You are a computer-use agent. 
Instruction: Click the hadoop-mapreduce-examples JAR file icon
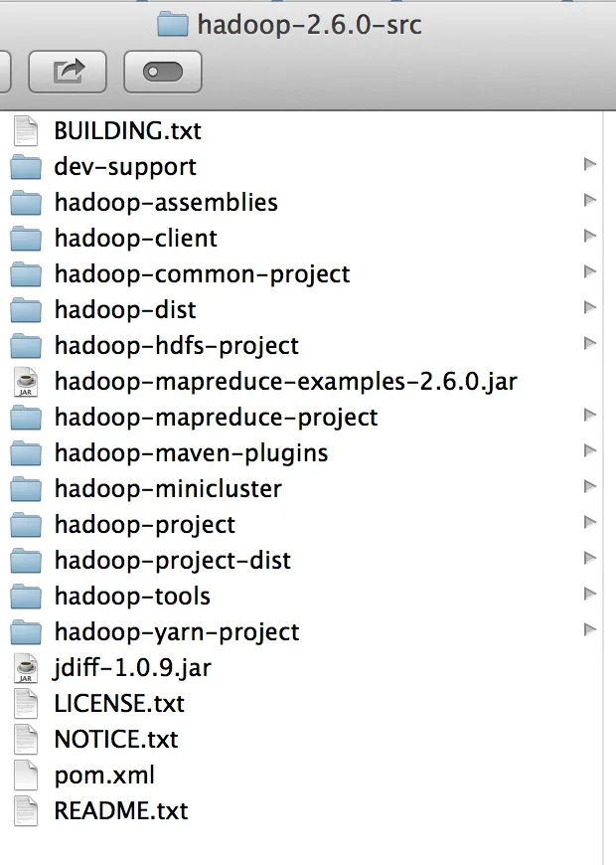tap(26, 382)
